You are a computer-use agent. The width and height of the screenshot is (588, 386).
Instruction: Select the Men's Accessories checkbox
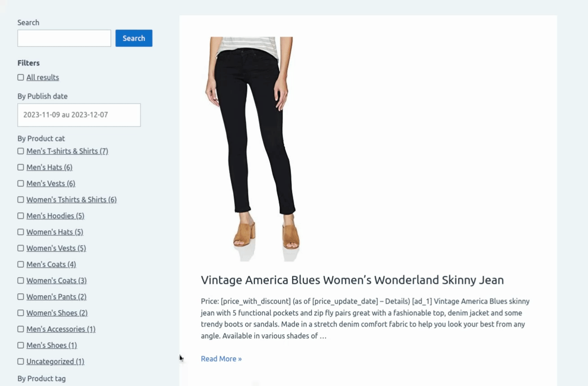21,329
